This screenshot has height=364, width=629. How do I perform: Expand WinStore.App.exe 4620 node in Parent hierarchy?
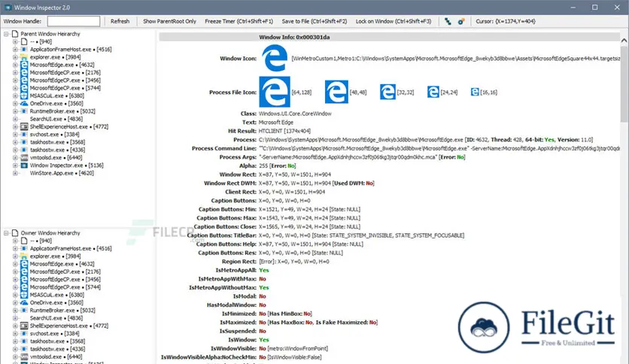pos(15,173)
